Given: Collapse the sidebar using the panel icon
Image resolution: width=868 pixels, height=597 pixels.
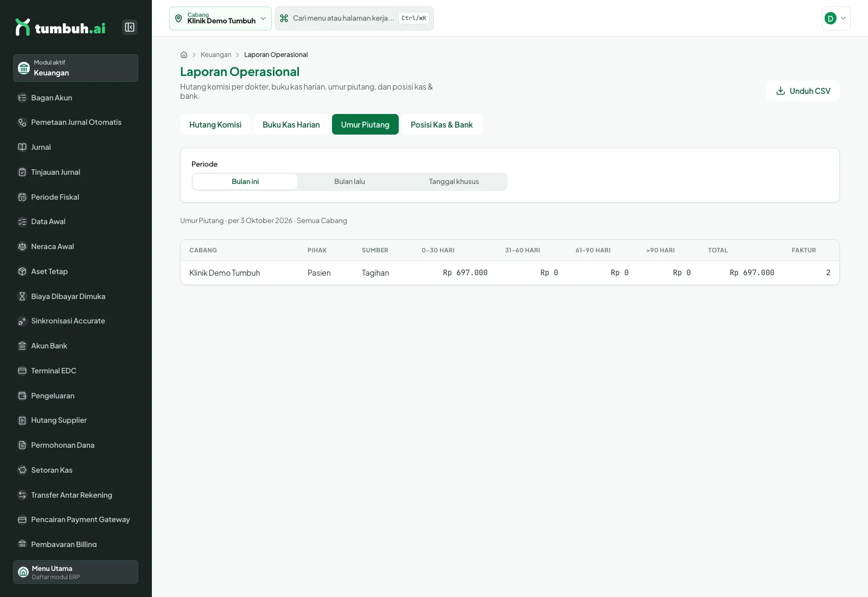Looking at the screenshot, I should [130, 27].
